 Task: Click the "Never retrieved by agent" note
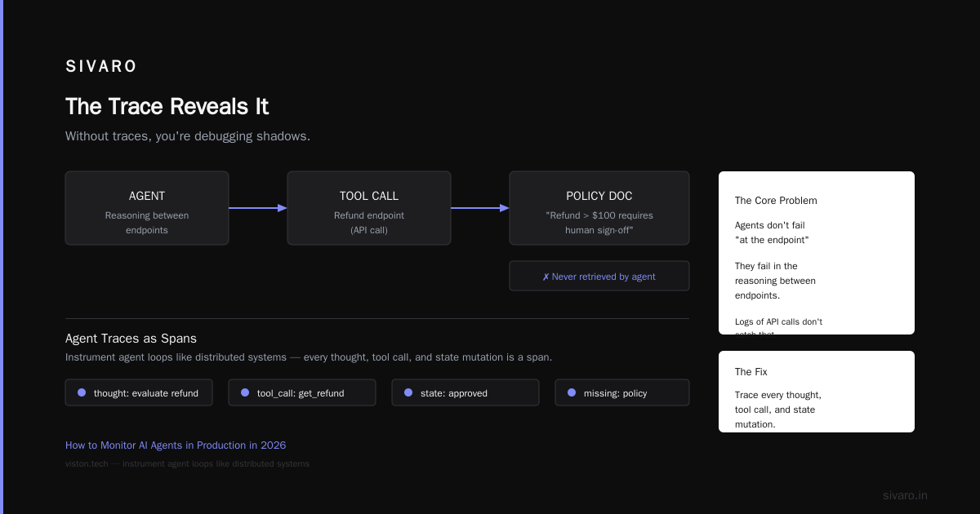(599, 276)
